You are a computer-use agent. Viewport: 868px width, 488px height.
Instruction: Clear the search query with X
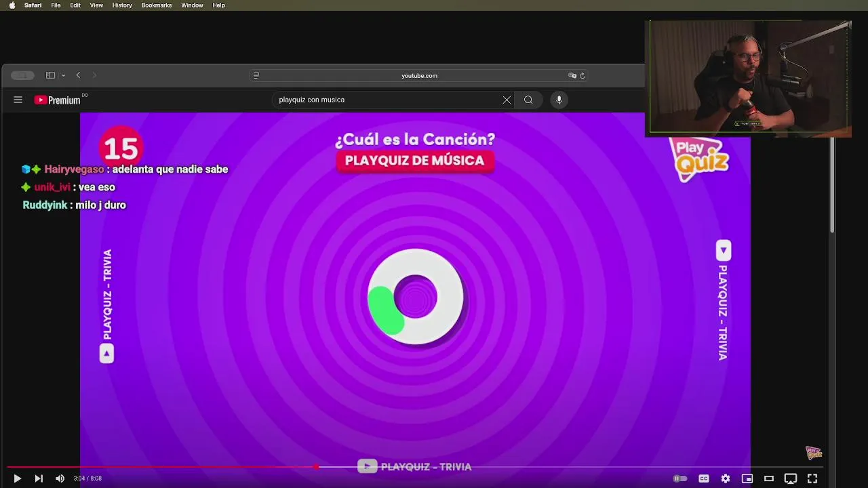[x=507, y=100]
